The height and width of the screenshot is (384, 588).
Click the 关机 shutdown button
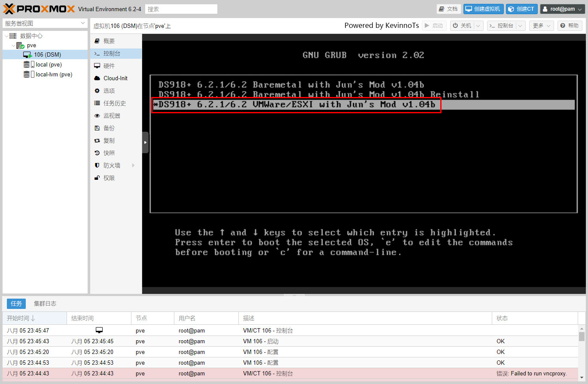pos(462,26)
